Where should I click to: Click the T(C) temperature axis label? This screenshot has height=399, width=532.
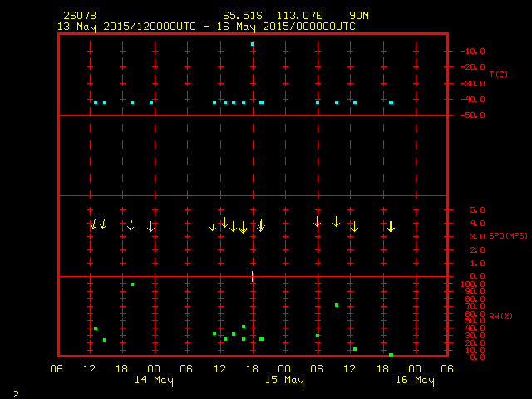[499, 75]
